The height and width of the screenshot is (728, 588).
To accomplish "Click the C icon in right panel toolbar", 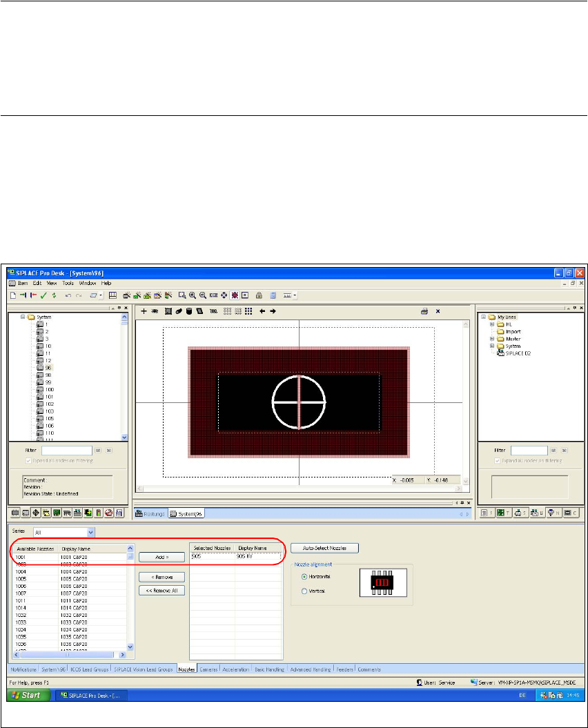I will click(x=570, y=513).
